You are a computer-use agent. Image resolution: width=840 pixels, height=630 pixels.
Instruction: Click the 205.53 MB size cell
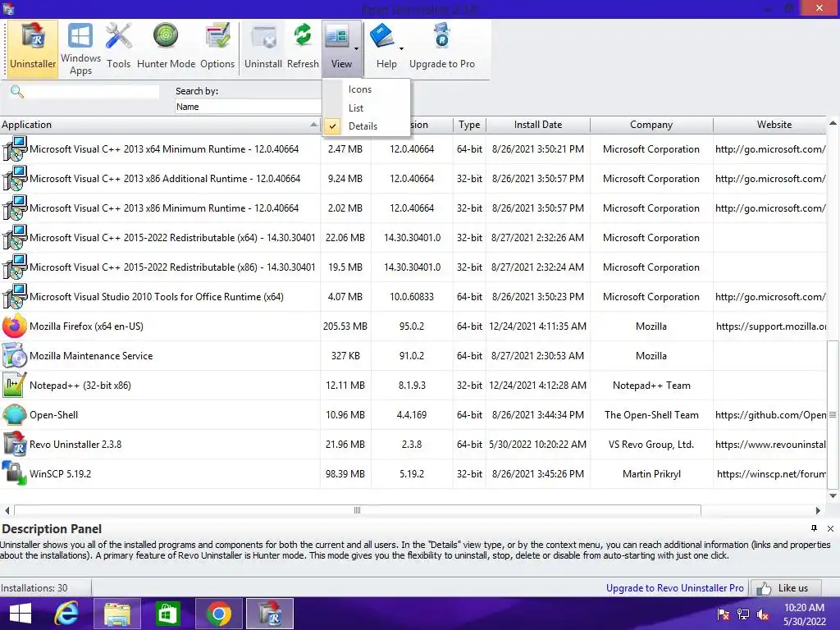(345, 326)
